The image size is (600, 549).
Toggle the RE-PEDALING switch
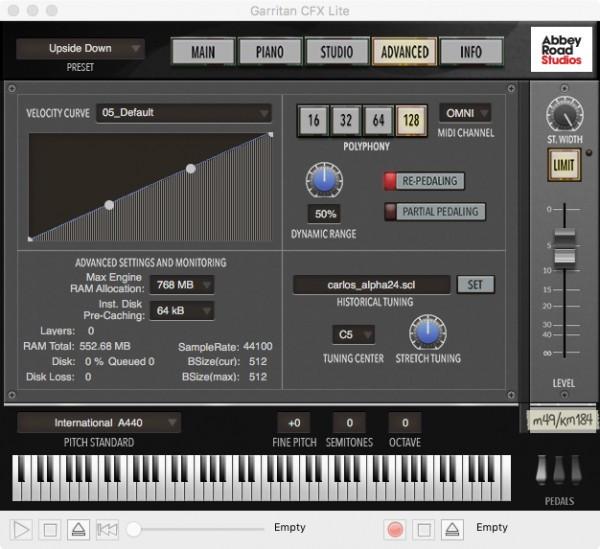(x=424, y=181)
